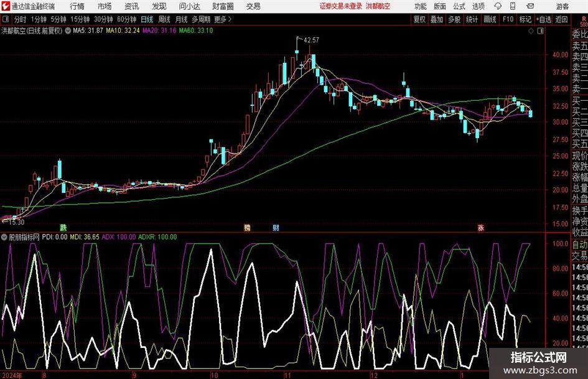Click the 返回 back button
The image size is (588, 379).
pos(561,19)
